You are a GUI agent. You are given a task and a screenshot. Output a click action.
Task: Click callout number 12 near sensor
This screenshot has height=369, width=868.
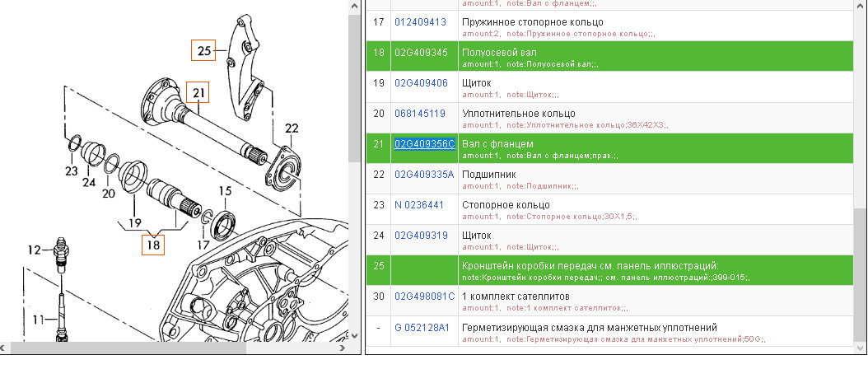pos(34,250)
